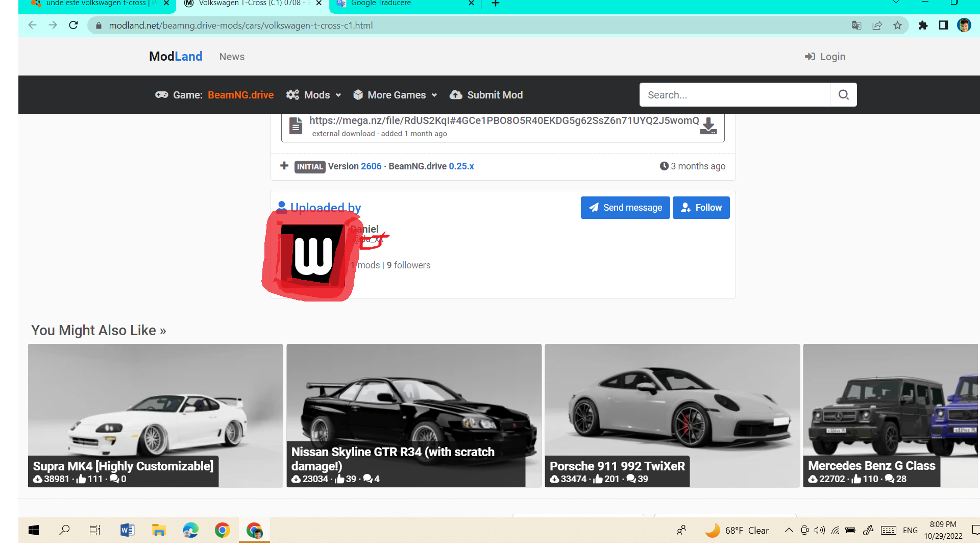Open the Mods dropdown menu

point(313,95)
